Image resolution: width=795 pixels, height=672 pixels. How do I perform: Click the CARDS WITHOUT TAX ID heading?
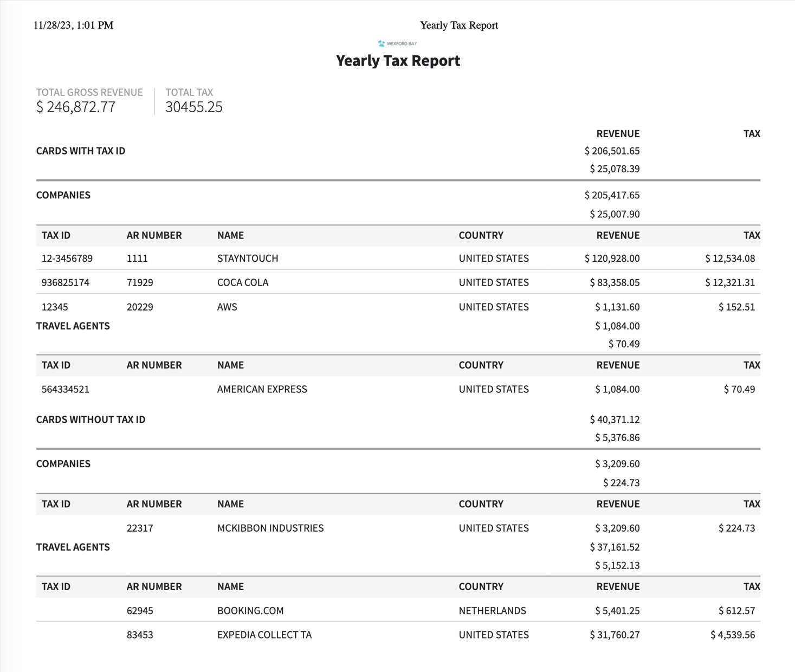click(x=91, y=419)
